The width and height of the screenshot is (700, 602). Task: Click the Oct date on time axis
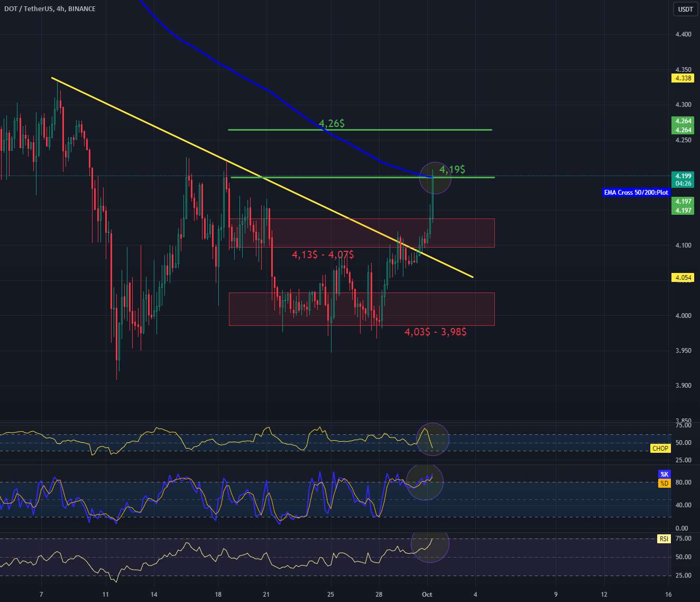point(427,594)
